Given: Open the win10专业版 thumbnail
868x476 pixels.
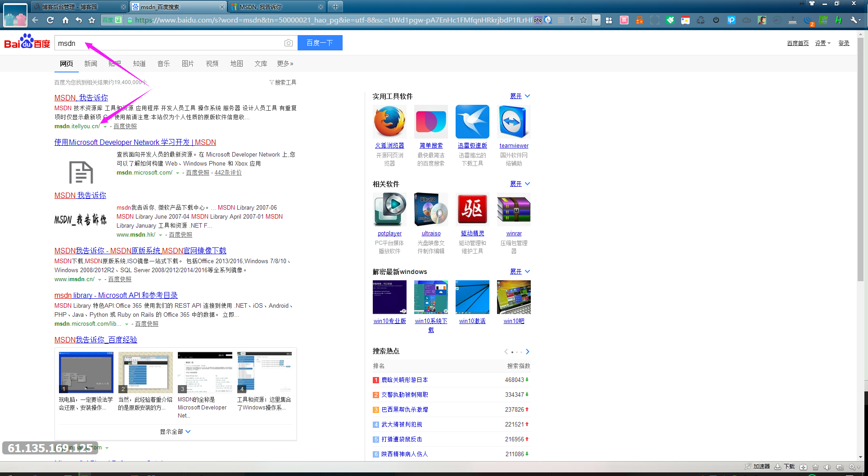Looking at the screenshot, I should point(389,297).
